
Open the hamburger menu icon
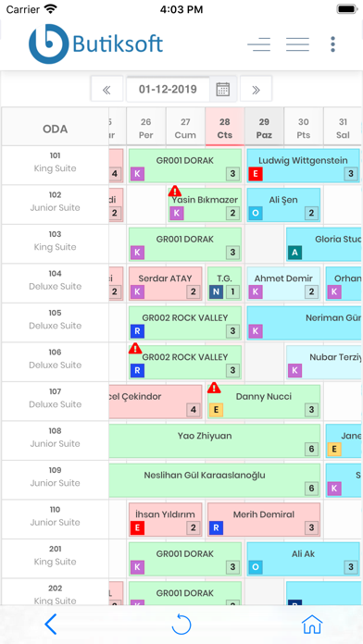(297, 44)
